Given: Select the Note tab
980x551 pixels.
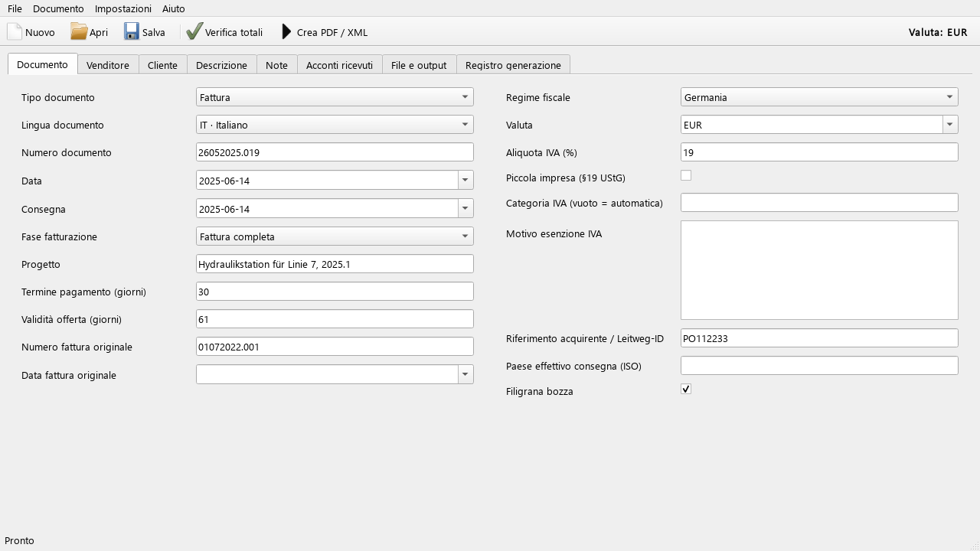Looking at the screenshot, I should point(276,65).
